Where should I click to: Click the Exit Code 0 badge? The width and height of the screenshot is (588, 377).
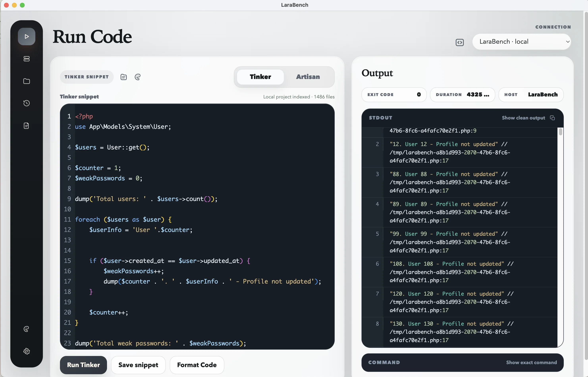(394, 94)
